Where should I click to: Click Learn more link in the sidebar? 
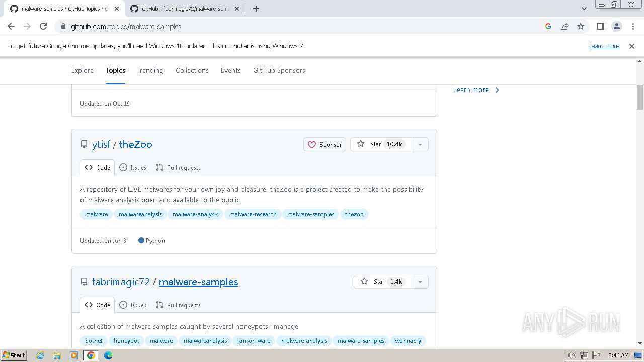[x=476, y=89]
